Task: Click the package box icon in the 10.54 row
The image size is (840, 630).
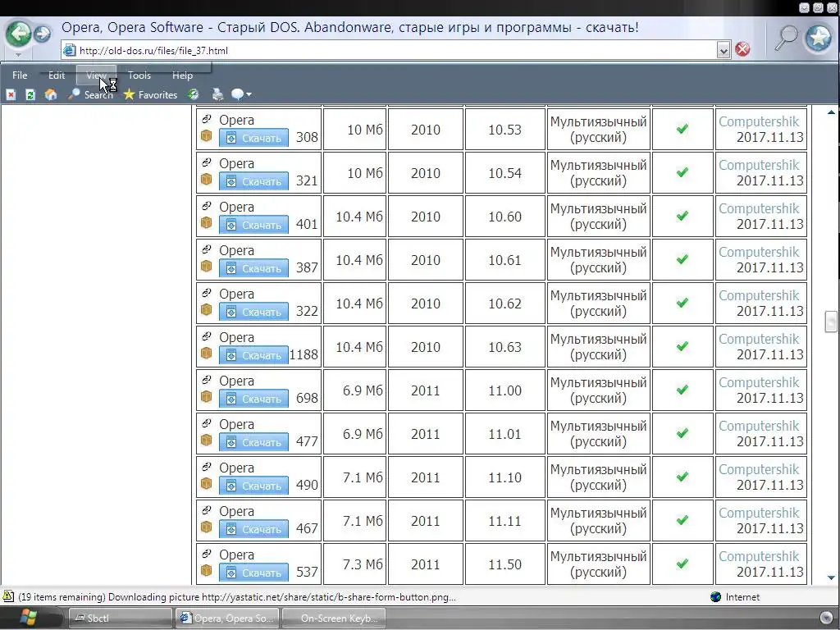Action: pyautogui.click(x=206, y=179)
